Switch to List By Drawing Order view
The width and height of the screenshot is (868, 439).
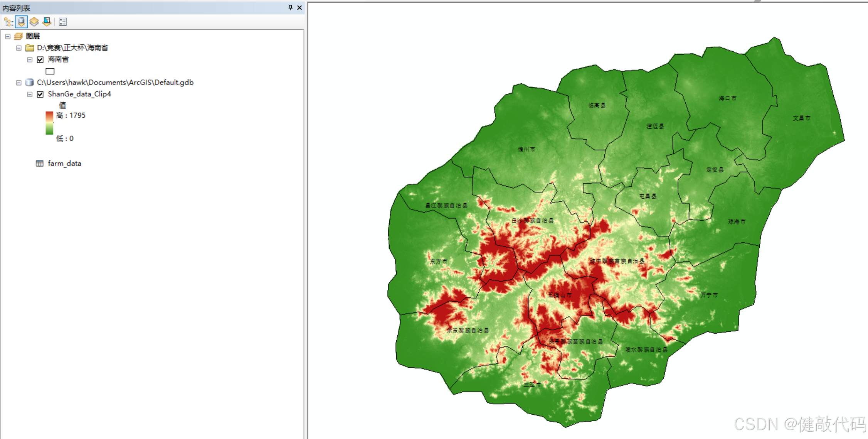8,22
